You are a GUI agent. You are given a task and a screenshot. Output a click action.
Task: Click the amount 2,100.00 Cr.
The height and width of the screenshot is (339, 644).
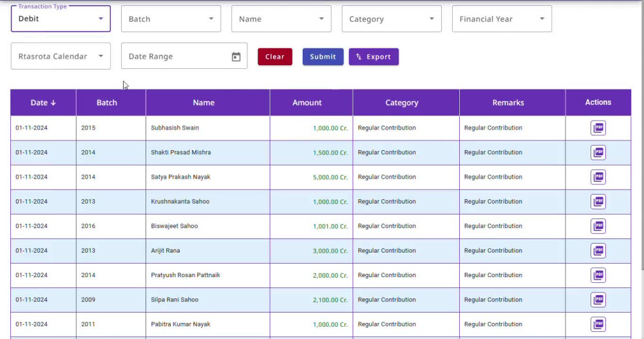[330, 300]
